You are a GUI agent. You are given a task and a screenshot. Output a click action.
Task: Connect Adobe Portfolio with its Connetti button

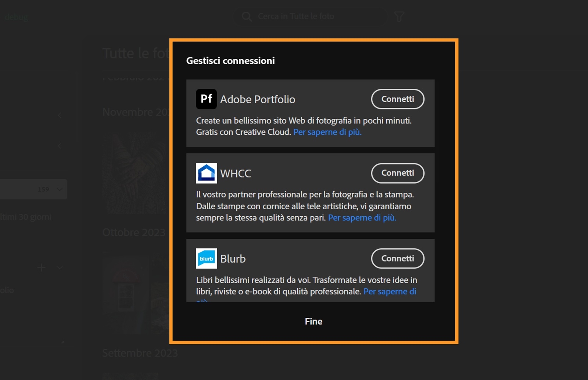[x=398, y=99]
